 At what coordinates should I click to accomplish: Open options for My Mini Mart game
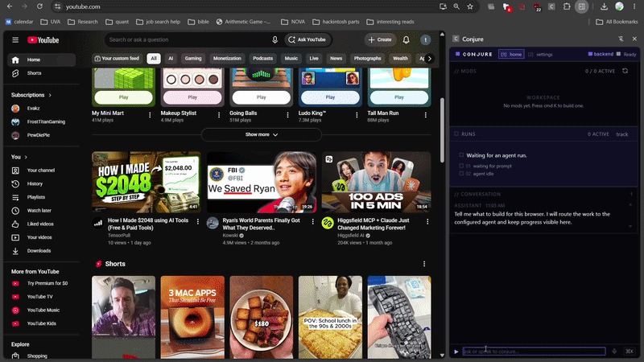coord(150,115)
